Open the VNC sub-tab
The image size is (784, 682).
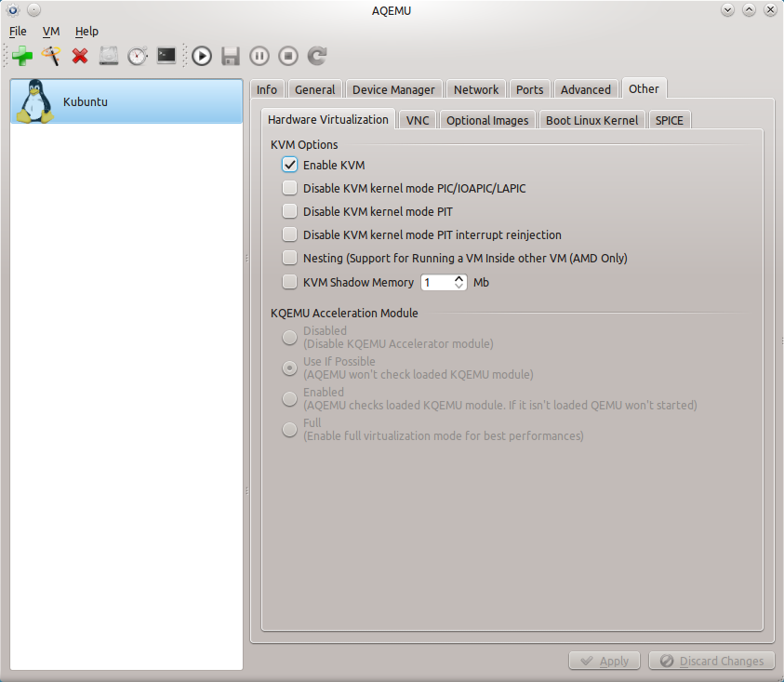(418, 121)
